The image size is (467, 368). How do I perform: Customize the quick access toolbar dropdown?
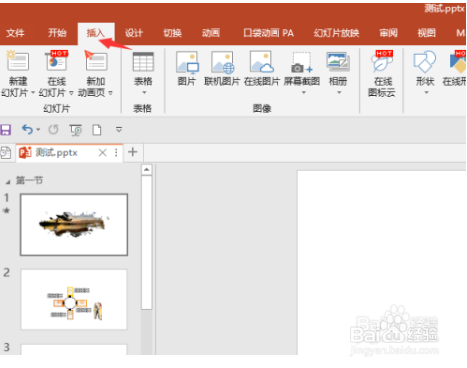coord(119,129)
